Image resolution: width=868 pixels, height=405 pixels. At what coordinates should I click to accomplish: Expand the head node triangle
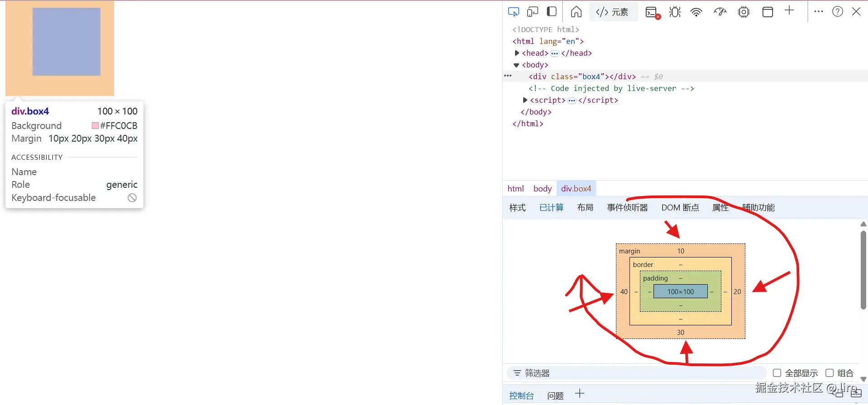click(517, 53)
